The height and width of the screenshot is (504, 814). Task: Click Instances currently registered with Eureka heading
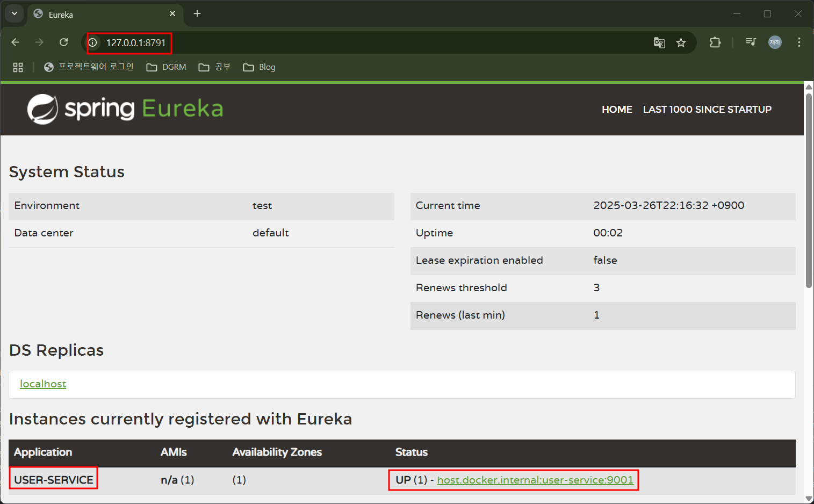181,419
